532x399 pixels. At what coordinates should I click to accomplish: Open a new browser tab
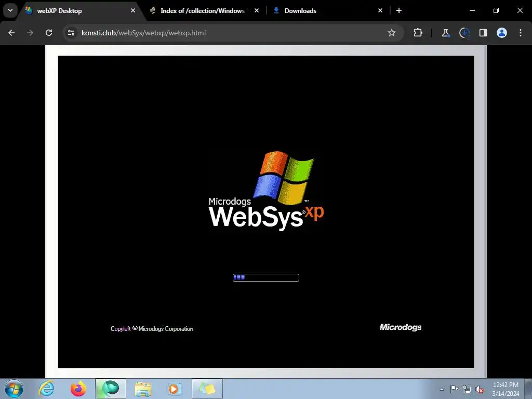point(399,10)
